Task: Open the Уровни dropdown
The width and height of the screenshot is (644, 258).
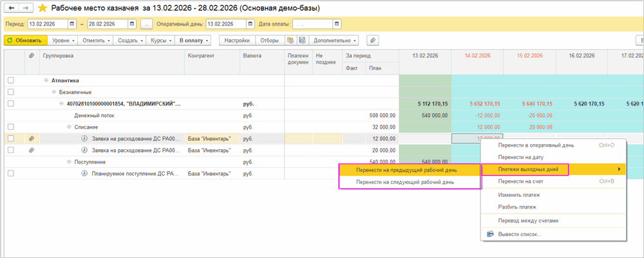Action: [64, 40]
